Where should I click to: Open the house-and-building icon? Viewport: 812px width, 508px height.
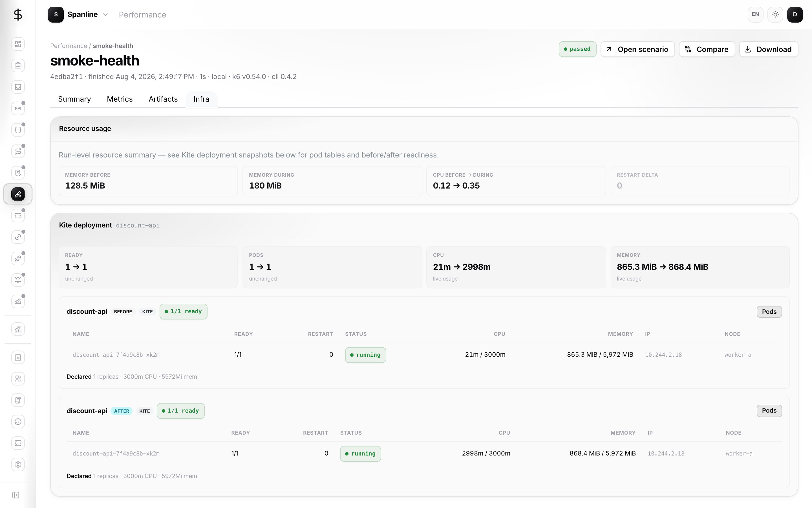point(18,329)
